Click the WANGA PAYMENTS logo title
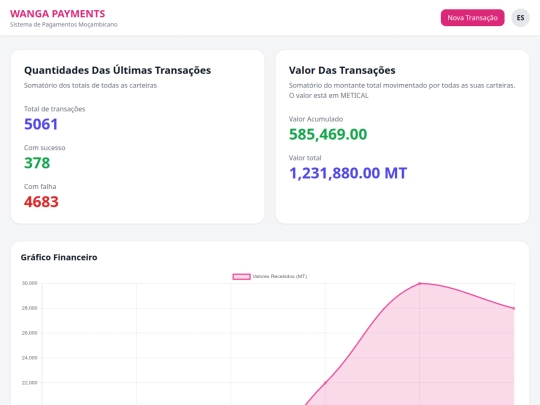Image resolution: width=540 pixels, height=405 pixels. click(x=58, y=14)
